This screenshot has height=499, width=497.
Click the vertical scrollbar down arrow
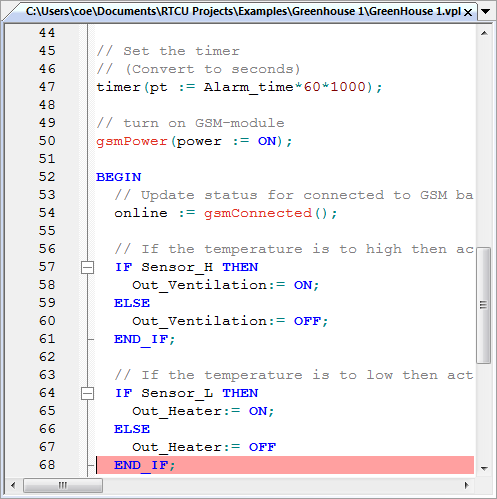[484, 469]
